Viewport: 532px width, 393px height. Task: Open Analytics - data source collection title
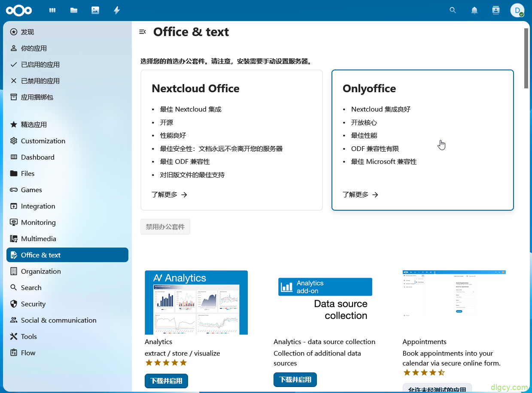325,342
